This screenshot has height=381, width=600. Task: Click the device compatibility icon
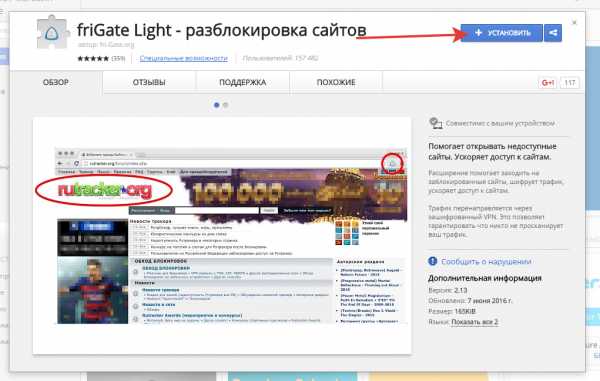(x=435, y=124)
